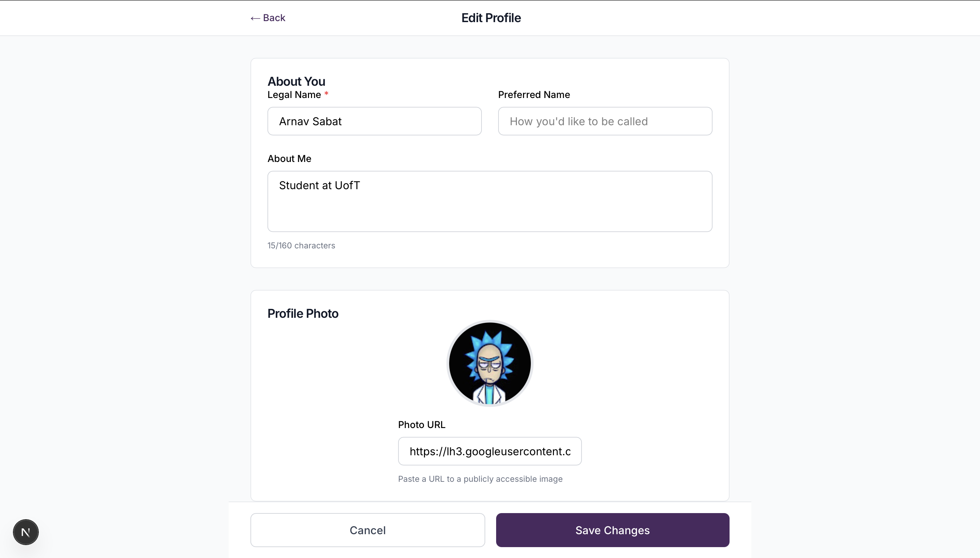The height and width of the screenshot is (558, 980).
Task: Focus the Legal Name input field
Action: (x=374, y=121)
